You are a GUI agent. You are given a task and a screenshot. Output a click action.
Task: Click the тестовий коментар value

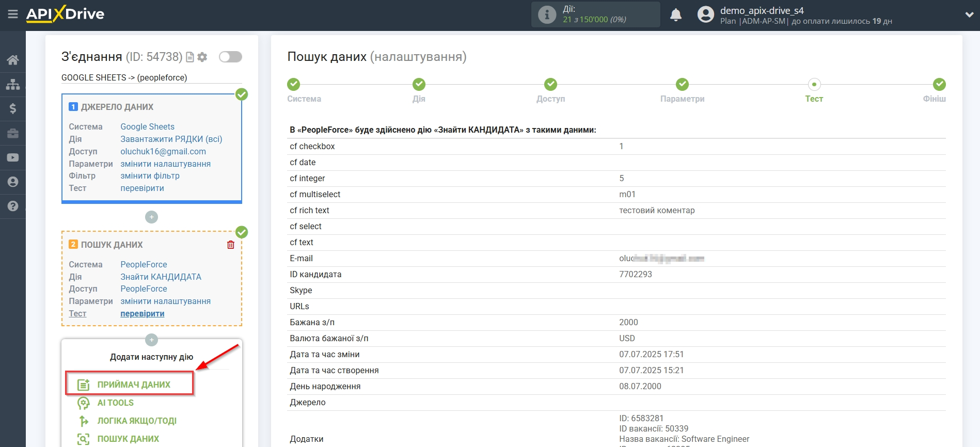point(657,210)
